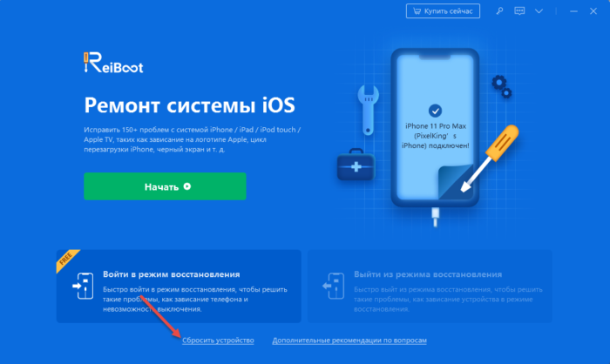Click the key registration icon
The image size is (610, 364).
click(x=499, y=11)
